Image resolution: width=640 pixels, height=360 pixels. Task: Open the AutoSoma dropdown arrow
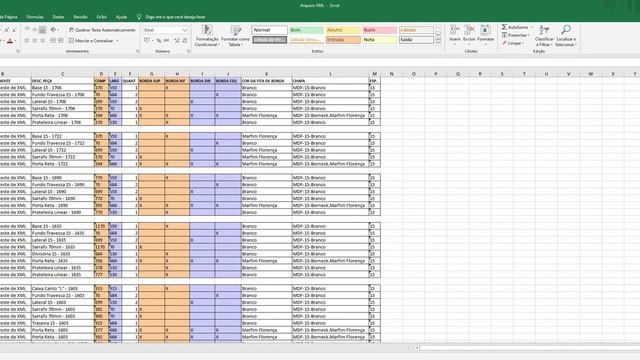(x=532, y=27)
